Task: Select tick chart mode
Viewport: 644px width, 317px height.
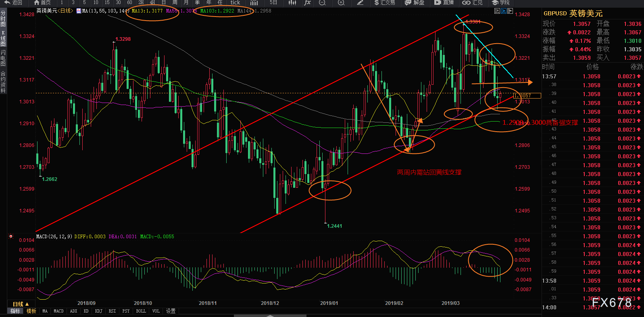Action: pos(235,2)
